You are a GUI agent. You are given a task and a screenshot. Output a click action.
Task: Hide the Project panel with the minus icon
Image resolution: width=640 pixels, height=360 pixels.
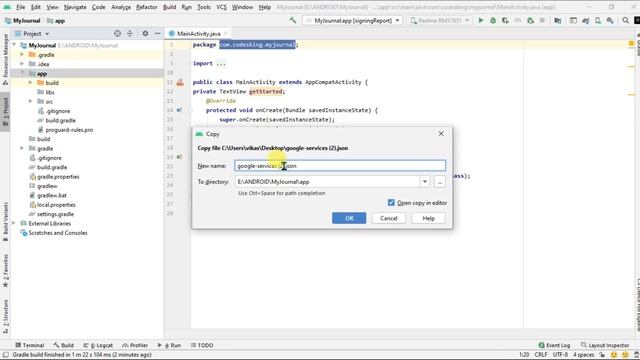point(158,33)
